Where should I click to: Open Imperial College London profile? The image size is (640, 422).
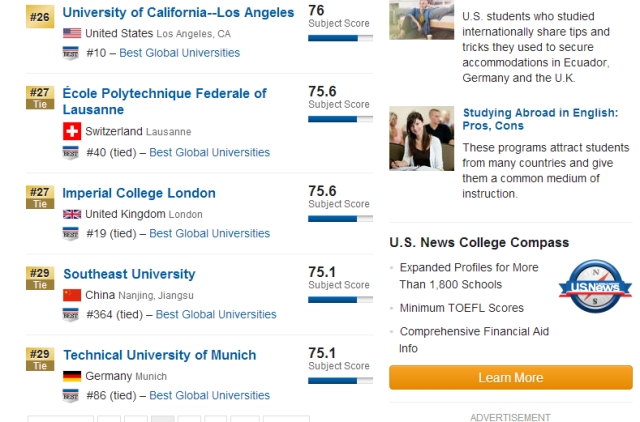pyautogui.click(x=139, y=193)
